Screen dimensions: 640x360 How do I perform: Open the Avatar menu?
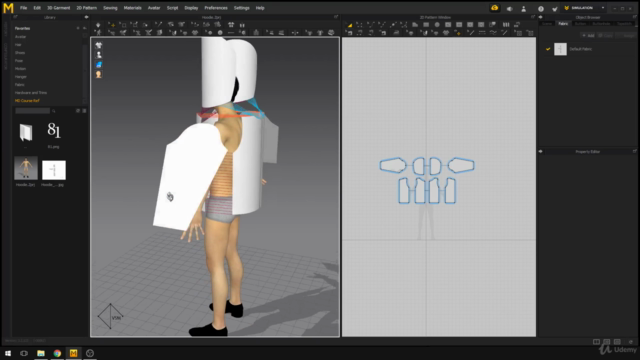tap(154, 8)
